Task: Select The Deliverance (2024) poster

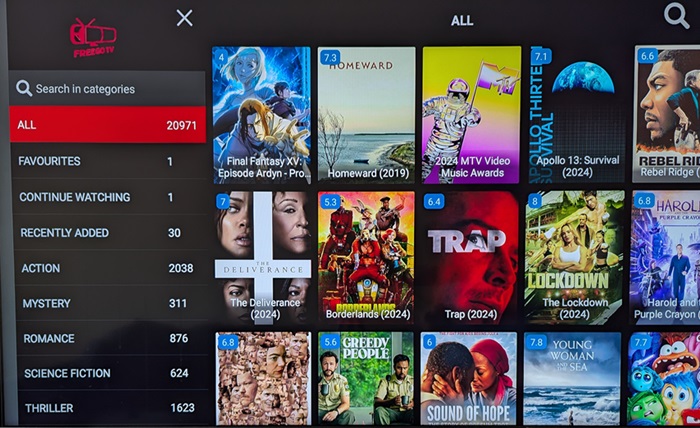Action: tap(263, 258)
